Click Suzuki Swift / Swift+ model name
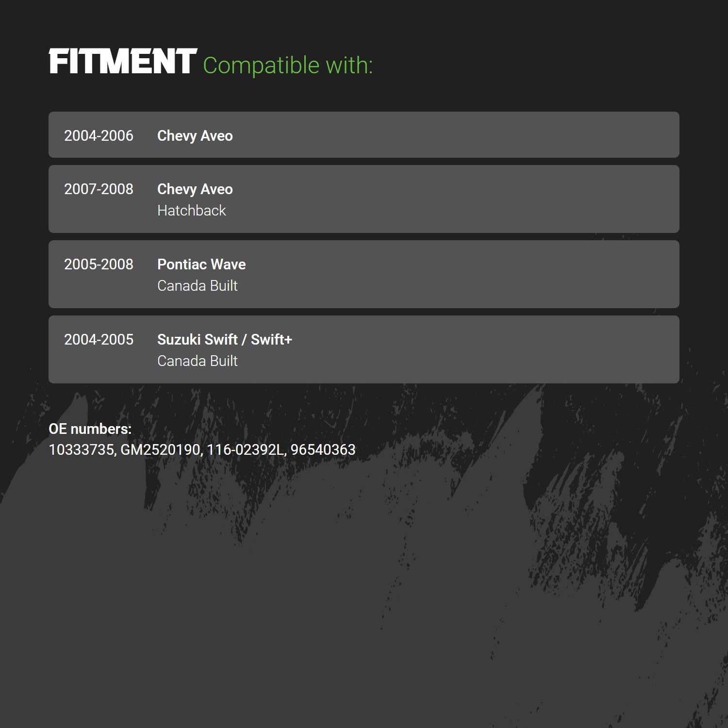The image size is (728, 728). pos(225,339)
